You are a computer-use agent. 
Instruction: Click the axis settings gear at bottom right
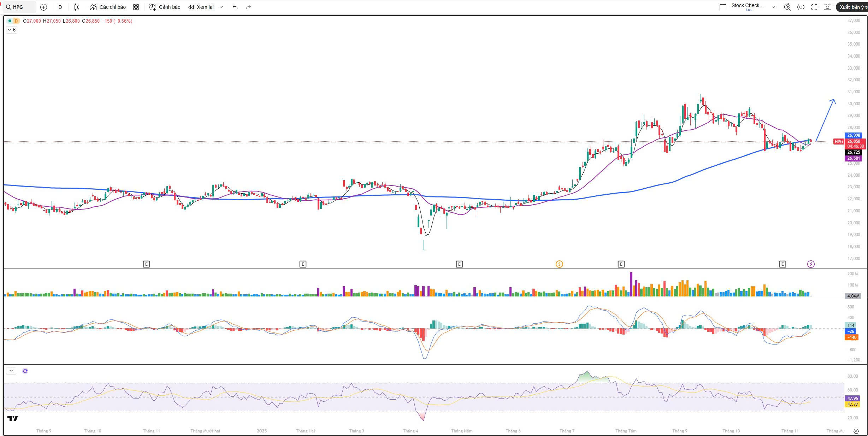tap(856, 431)
